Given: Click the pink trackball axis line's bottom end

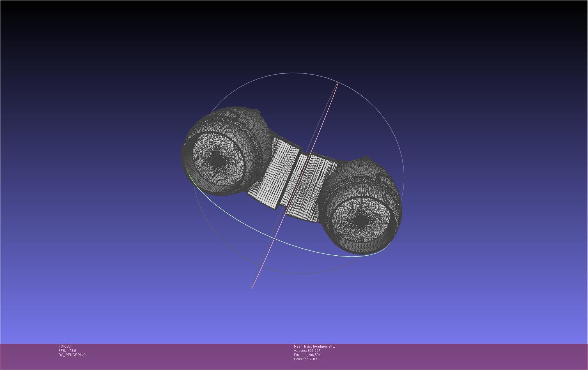Looking at the screenshot, I should (x=252, y=287).
